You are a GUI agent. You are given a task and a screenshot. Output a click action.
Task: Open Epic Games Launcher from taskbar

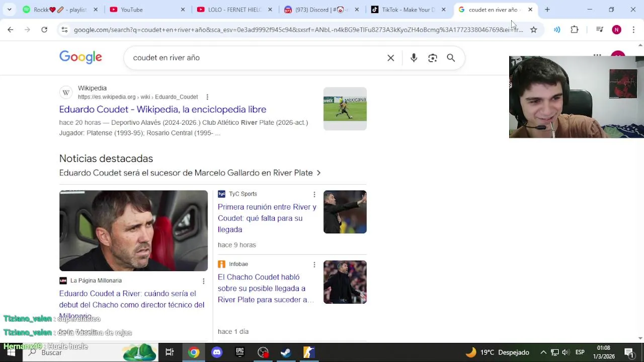(240, 352)
